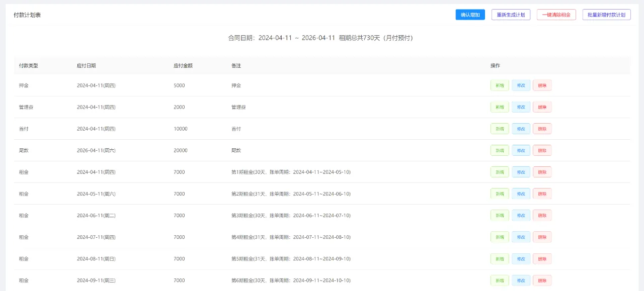This screenshot has width=644, height=291.
Task: Select the amount 20000 cell
Action: [x=181, y=150]
